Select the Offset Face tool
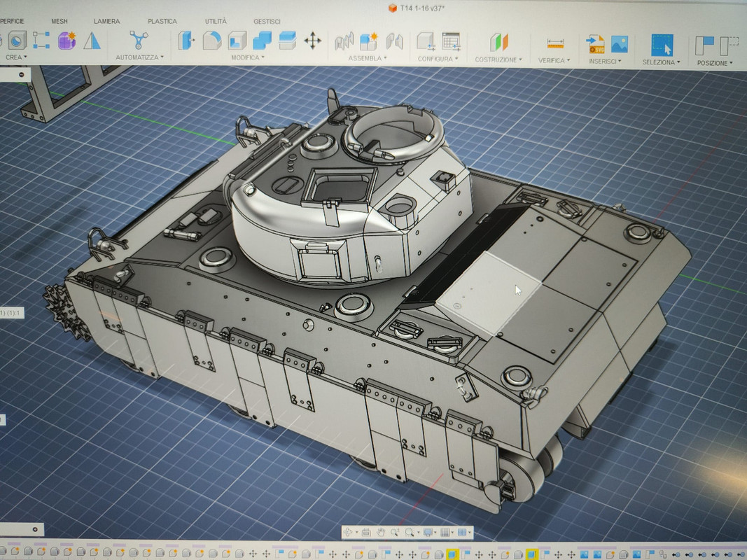 pos(287,41)
